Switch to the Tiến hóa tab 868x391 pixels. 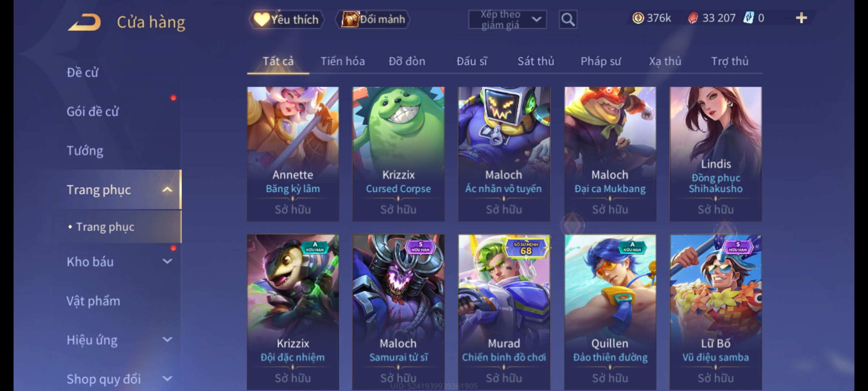(x=342, y=61)
